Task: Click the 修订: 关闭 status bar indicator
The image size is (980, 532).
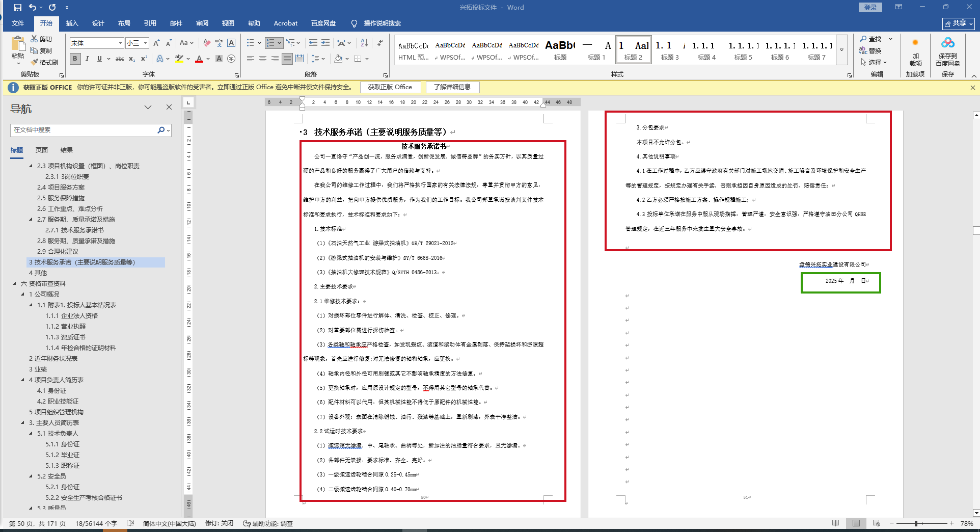Action: [x=219, y=523]
